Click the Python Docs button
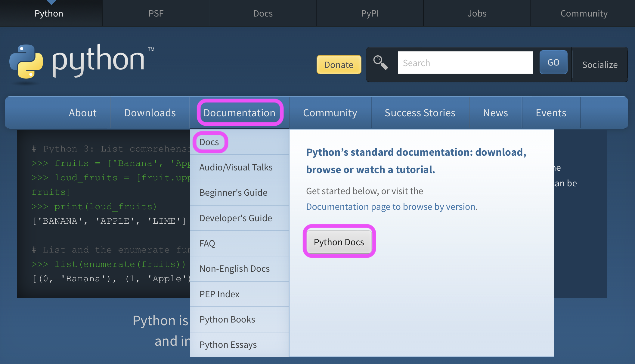 (339, 242)
